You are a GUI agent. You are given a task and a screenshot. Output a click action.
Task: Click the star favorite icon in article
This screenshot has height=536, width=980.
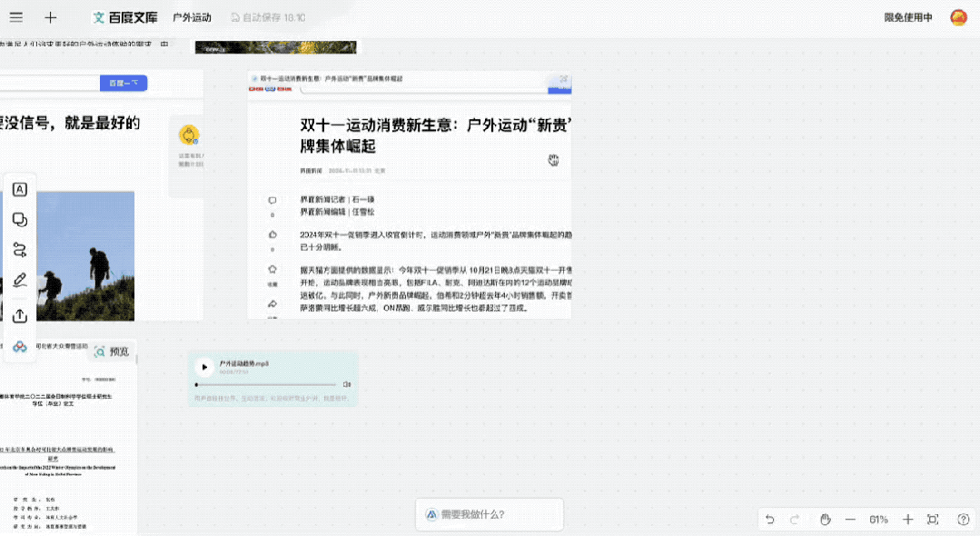pos(272,270)
